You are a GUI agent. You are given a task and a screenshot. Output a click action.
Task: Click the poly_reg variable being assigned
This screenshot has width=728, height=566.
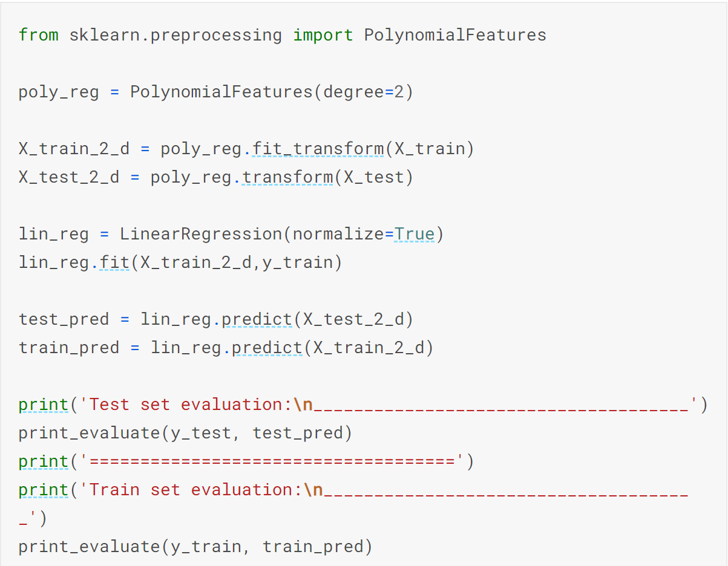[59, 92]
